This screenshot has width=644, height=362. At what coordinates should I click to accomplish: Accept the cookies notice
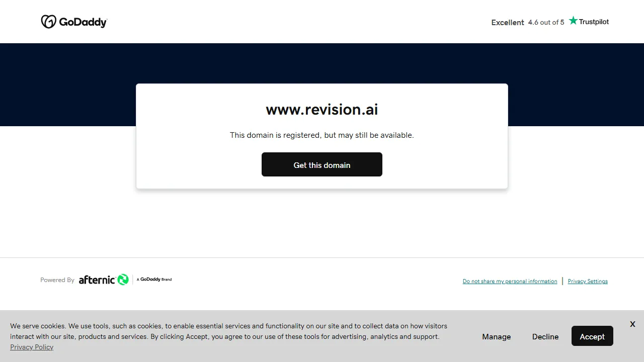click(x=592, y=336)
